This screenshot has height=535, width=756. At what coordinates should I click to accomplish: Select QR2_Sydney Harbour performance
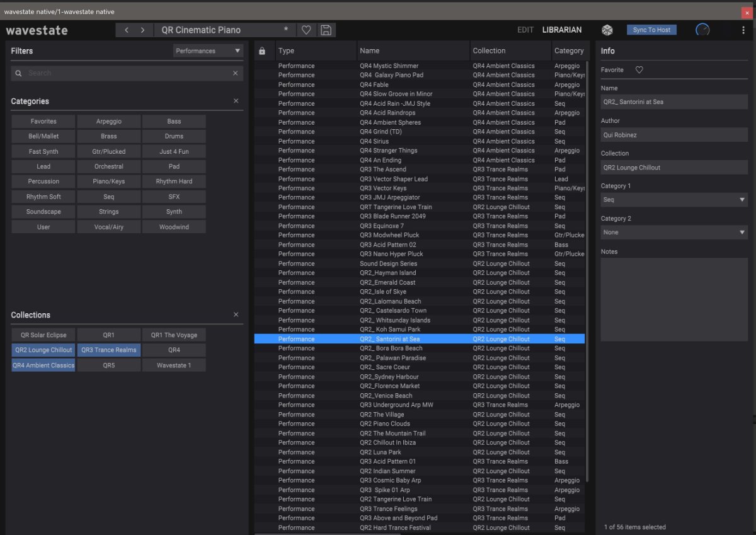point(420,376)
